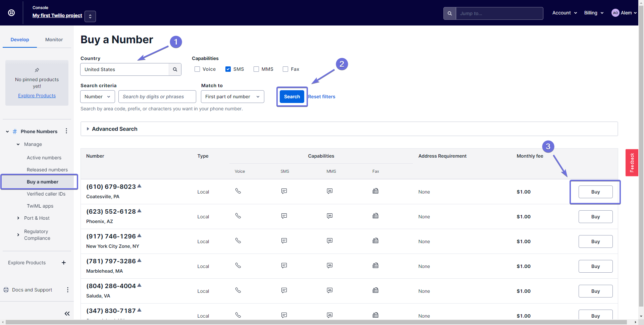Focus the 'Jump to...' search field
This screenshot has width=644, height=325.
pos(499,13)
